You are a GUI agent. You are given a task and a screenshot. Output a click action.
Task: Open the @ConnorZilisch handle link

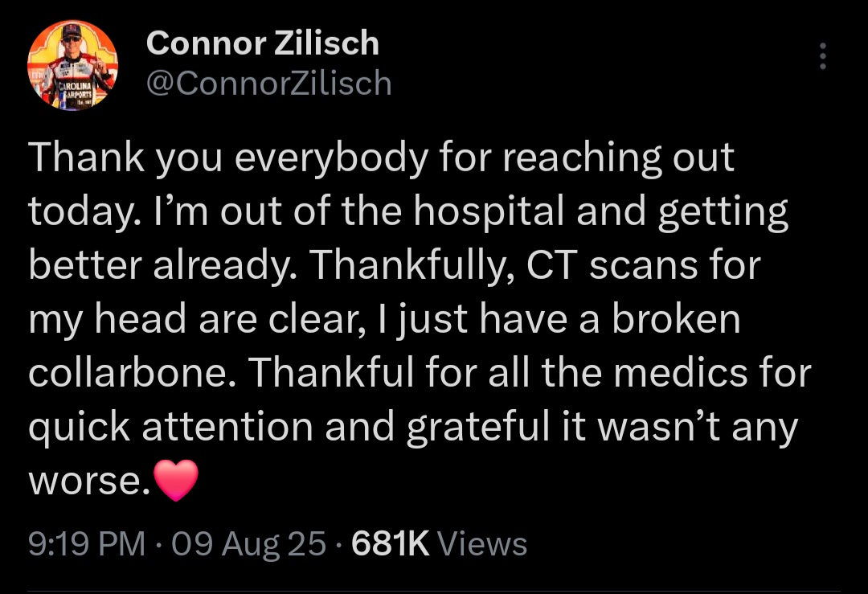coord(268,83)
